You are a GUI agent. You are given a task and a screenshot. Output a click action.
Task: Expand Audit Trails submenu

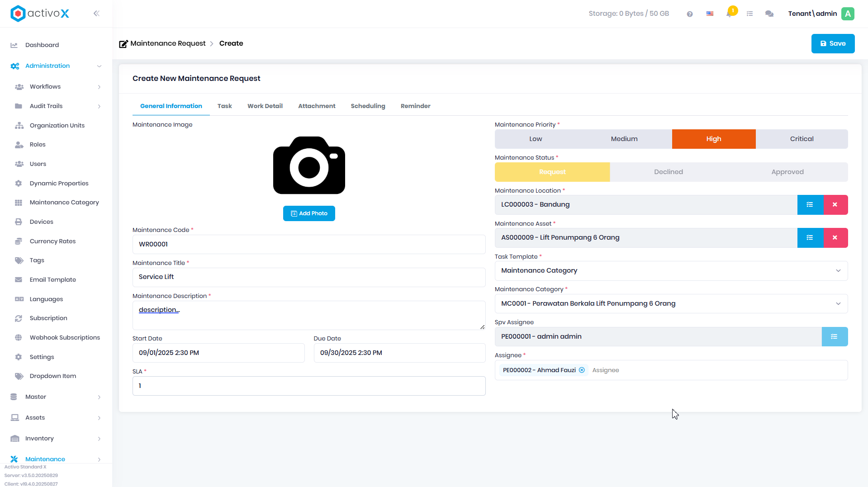tap(99, 106)
